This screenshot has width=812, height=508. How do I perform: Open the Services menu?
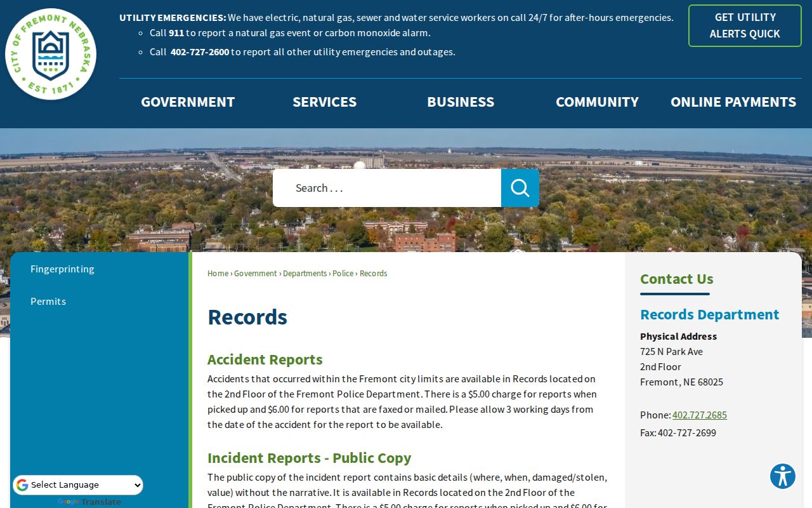324,102
